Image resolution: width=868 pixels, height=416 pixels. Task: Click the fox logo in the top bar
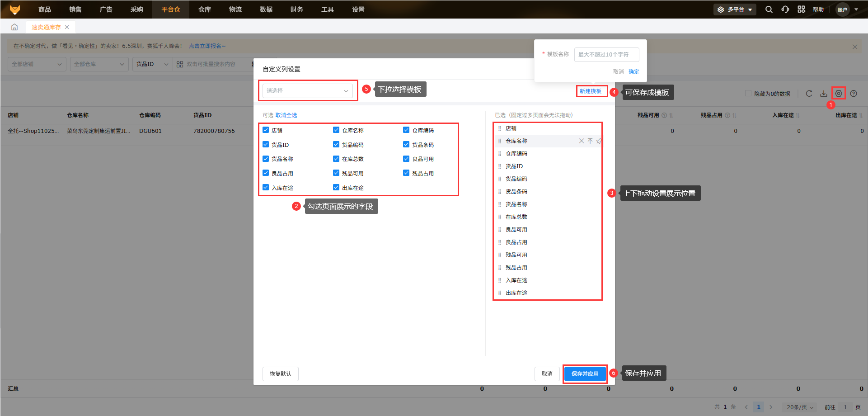click(15, 9)
